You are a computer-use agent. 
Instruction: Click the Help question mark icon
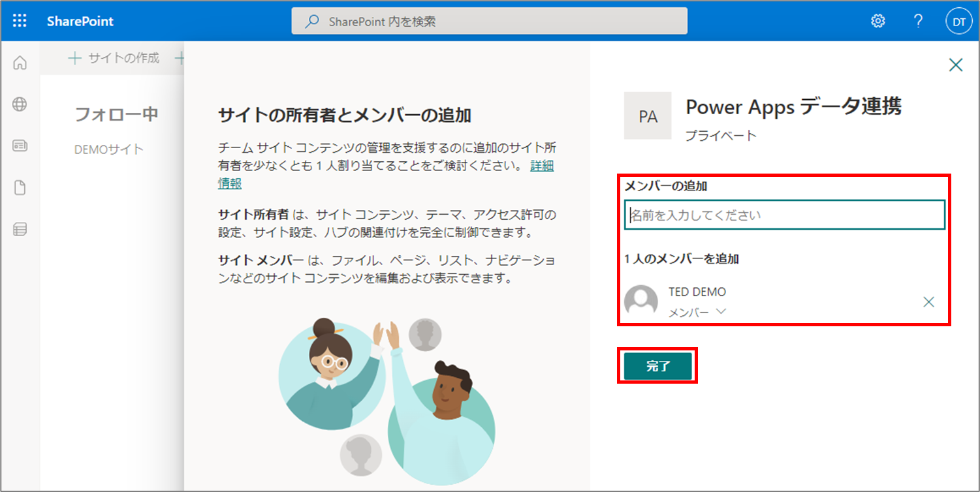[x=918, y=21]
